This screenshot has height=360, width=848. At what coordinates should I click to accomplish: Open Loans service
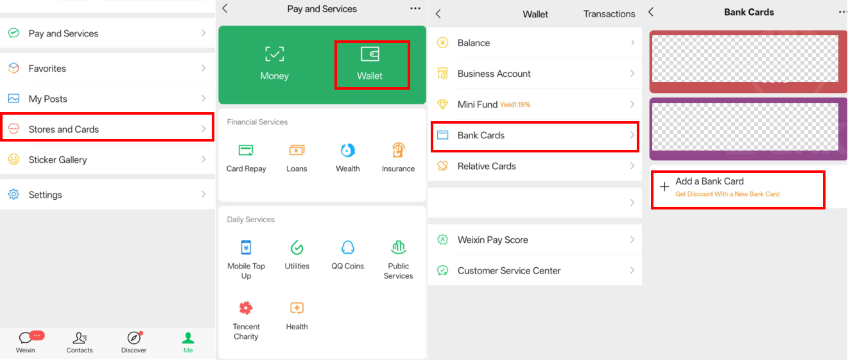[297, 157]
